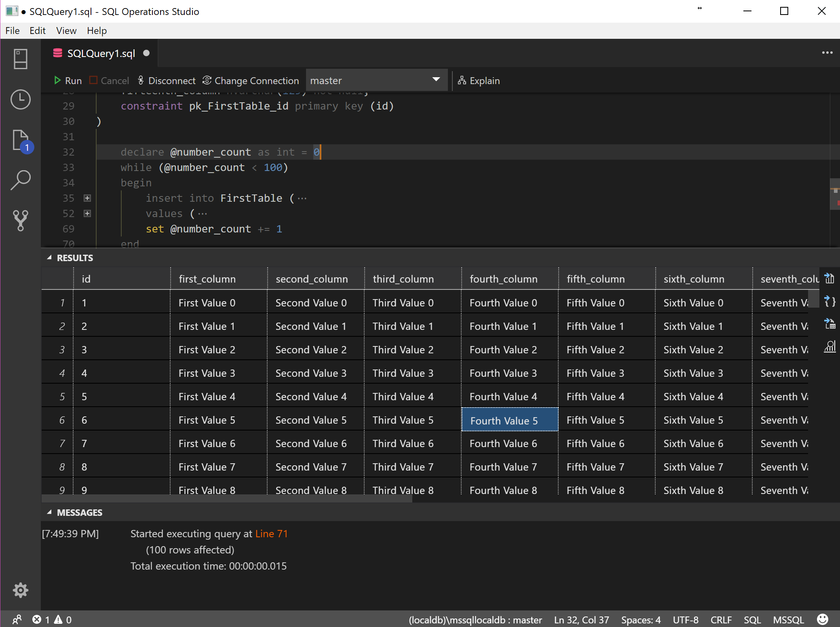The width and height of the screenshot is (840, 627).
Task: Open the settings gear in sidebar
Action: [20, 590]
